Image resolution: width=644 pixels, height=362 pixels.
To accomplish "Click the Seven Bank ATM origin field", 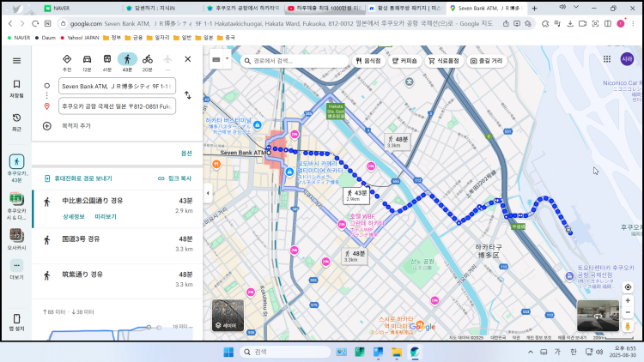I will [x=117, y=86].
